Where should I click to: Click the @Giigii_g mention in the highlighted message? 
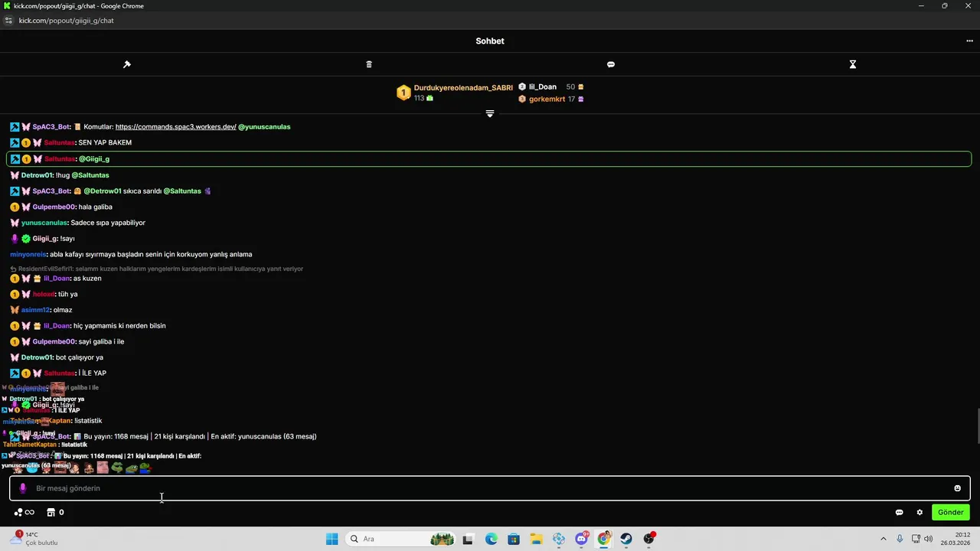click(x=94, y=159)
